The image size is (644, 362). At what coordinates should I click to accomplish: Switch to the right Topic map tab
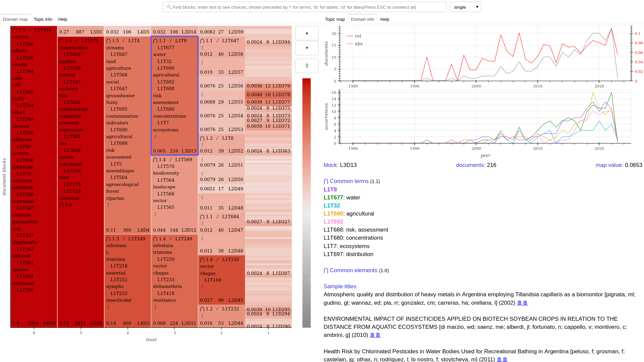(x=335, y=19)
